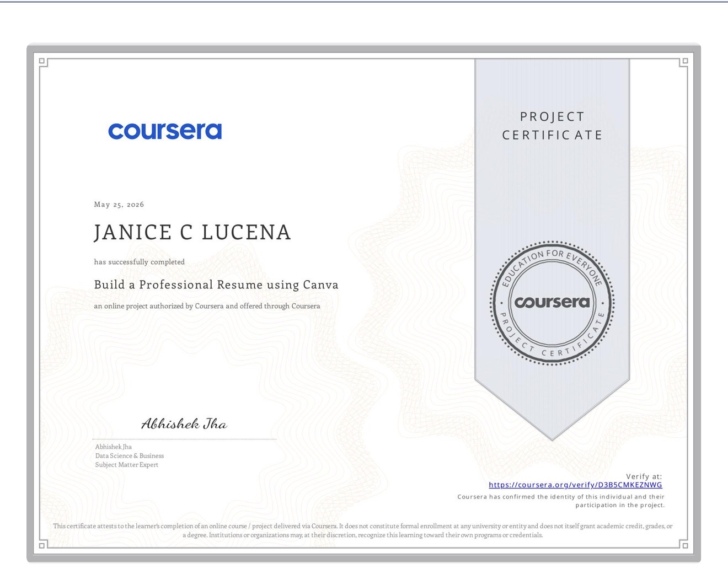The height and width of the screenshot is (585, 728).
Task: Click the circular Coursera seal emblem
Action: (552, 303)
